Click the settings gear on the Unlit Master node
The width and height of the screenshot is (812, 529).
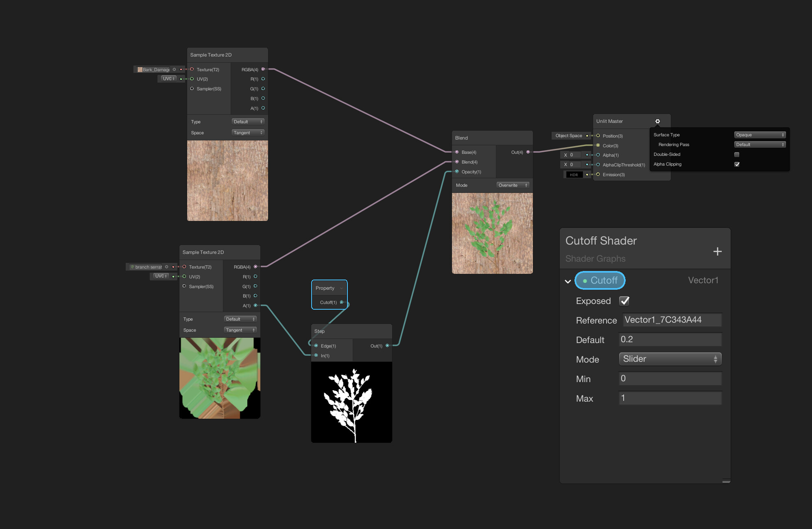click(658, 121)
